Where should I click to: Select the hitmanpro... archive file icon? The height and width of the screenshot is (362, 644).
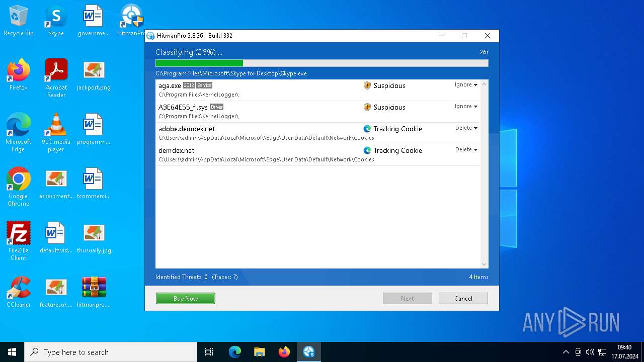coord(94,292)
